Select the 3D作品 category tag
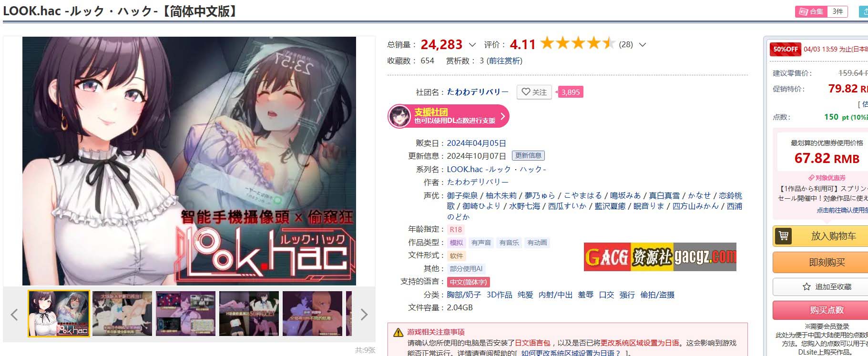The height and width of the screenshot is (356, 868). 499,295
